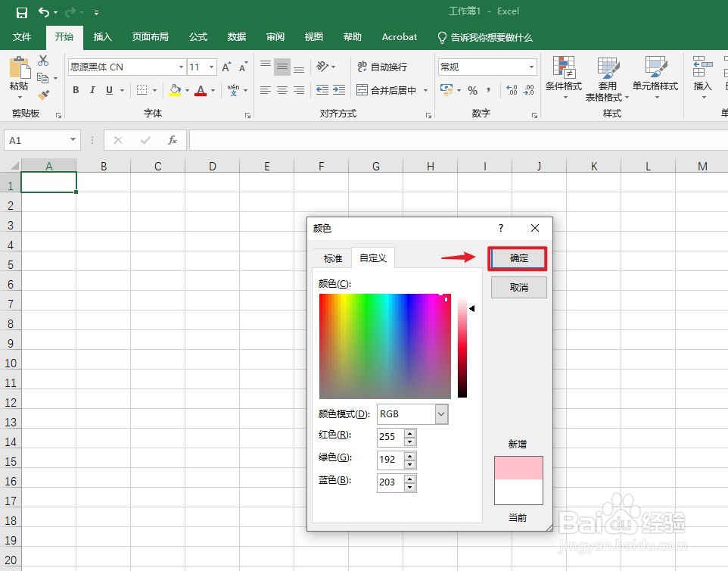Switch to 标准 tab in color dialog
728x571 pixels.
[332, 258]
